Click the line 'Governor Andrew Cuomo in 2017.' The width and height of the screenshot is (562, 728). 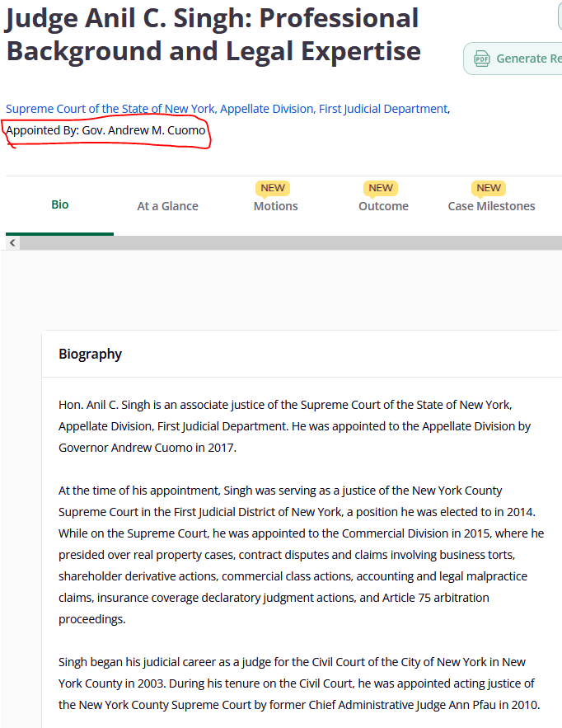148,448
